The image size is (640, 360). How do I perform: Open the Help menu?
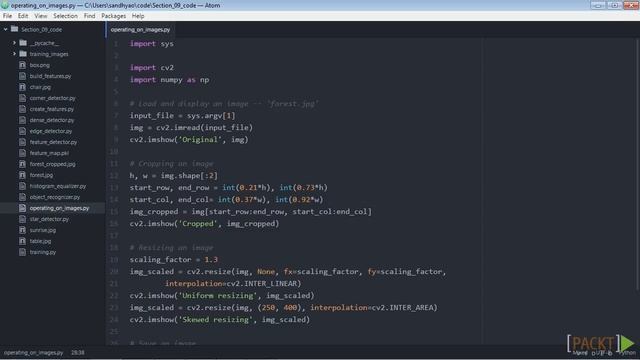tap(138, 16)
